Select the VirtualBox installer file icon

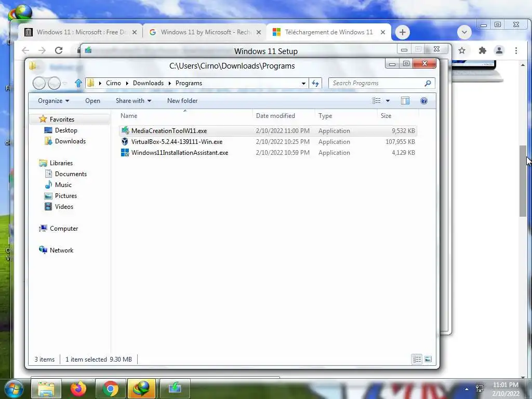coord(125,141)
